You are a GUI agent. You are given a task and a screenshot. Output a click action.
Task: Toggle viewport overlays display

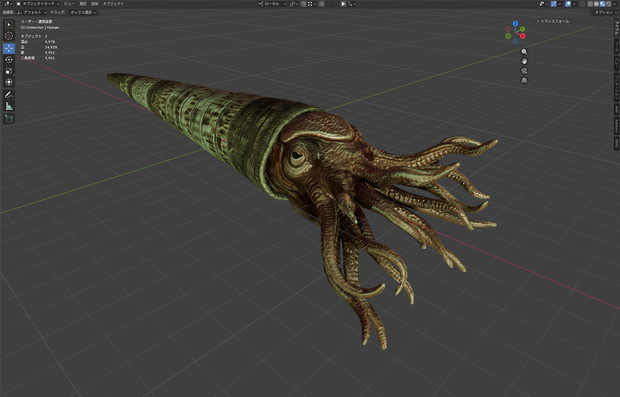point(568,4)
